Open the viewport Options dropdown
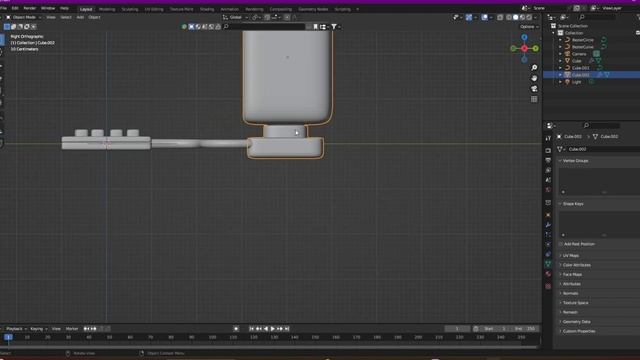The image size is (640, 360). pos(529,27)
